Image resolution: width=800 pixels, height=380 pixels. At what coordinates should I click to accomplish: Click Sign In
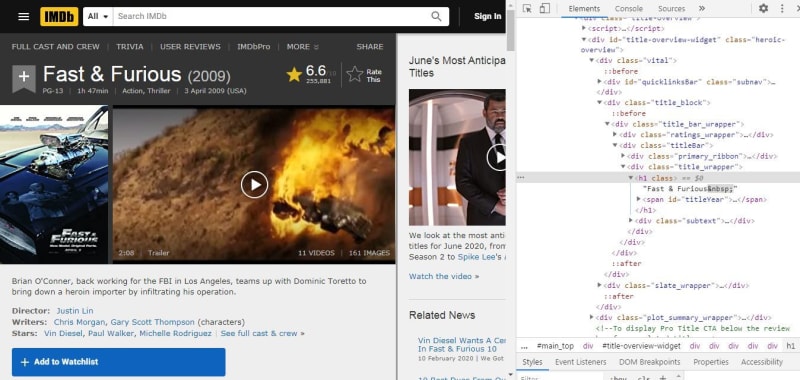(x=487, y=16)
